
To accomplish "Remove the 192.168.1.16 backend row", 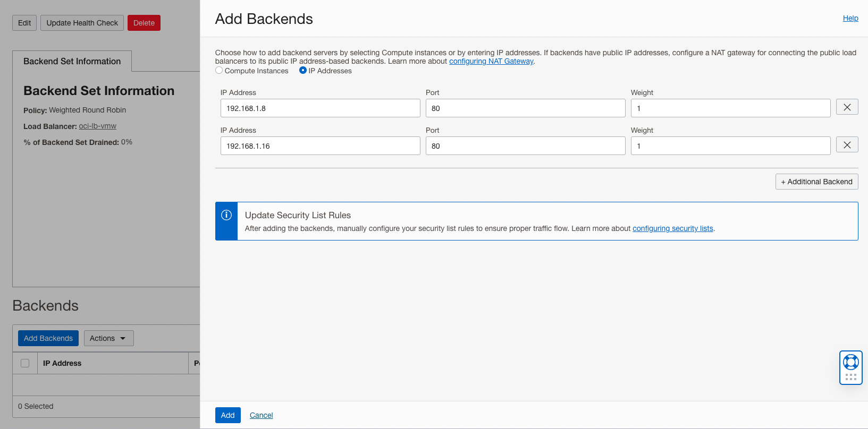I will (x=847, y=145).
